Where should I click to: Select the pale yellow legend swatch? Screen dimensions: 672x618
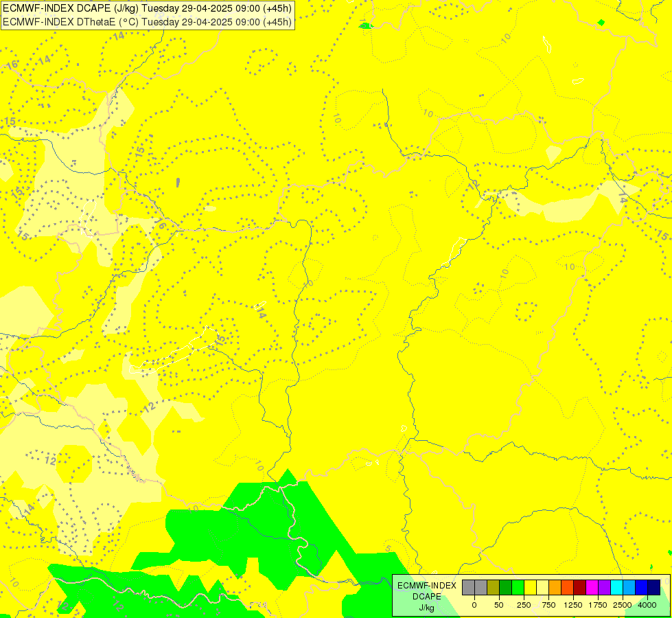pos(542,588)
